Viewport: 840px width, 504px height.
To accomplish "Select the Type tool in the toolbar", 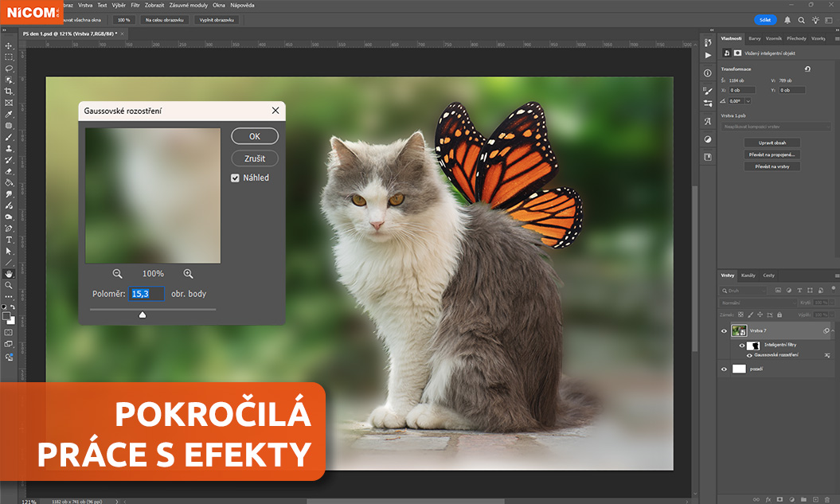I will tap(9, 240).
